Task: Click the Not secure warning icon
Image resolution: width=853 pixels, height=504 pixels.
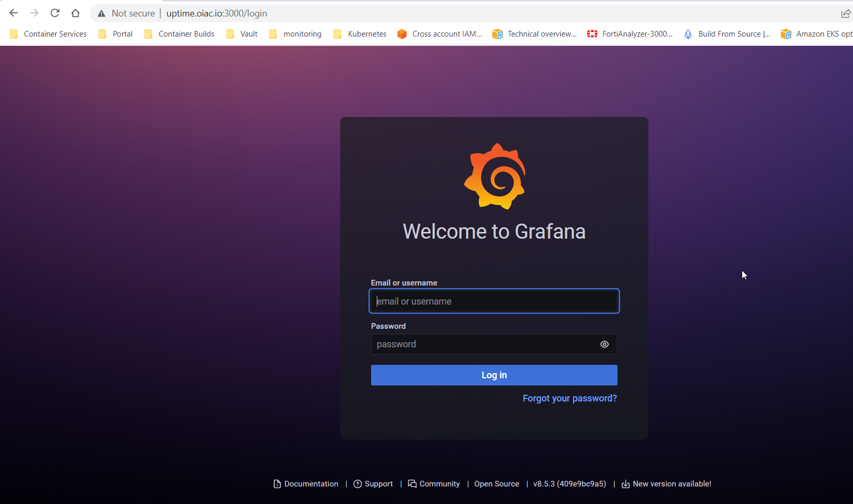Action: [102, 13]
